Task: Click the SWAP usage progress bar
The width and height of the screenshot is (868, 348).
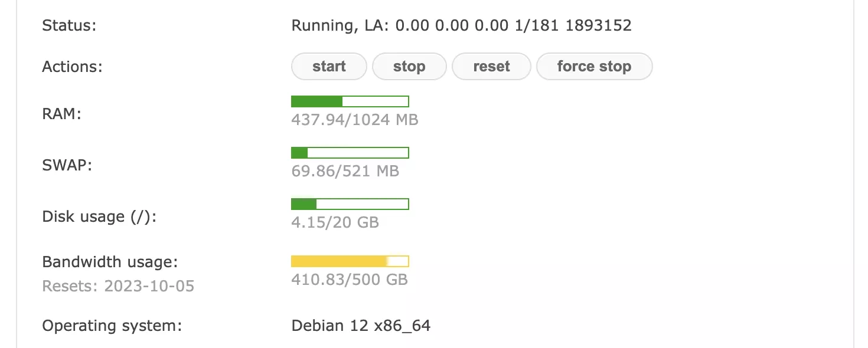Action: (350, 153)
